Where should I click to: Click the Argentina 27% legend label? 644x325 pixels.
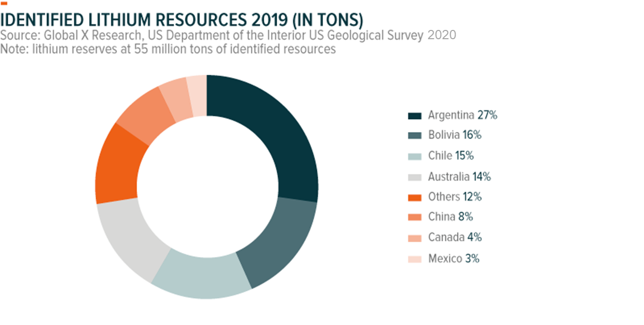tap(462, 116)
